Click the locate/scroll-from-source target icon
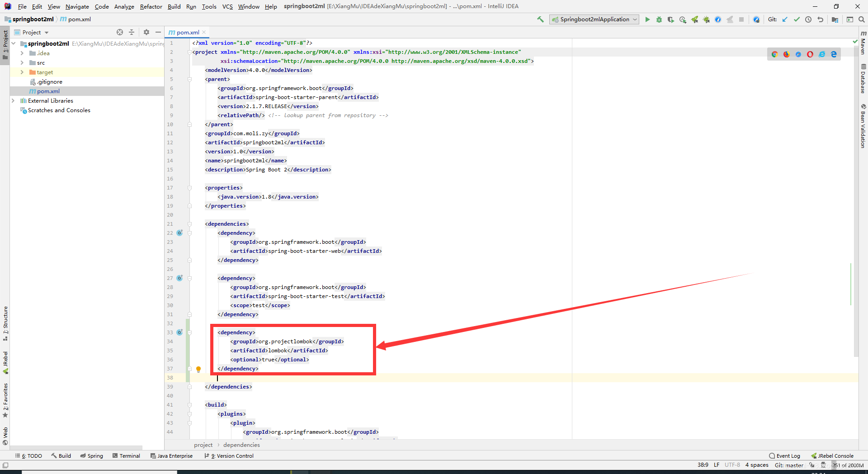This screenshot has height=474, width=868. tap(120, 32)
